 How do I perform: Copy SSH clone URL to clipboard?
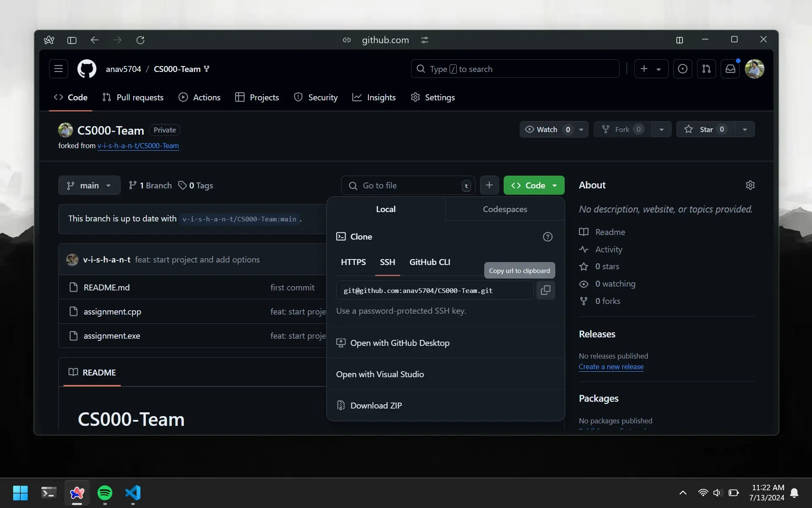(x=546, y=290)
